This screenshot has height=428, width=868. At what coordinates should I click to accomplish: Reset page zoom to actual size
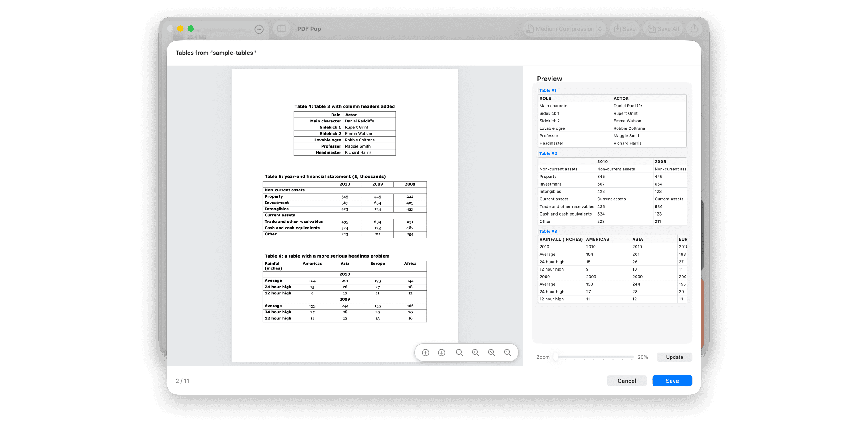[507, 352]
